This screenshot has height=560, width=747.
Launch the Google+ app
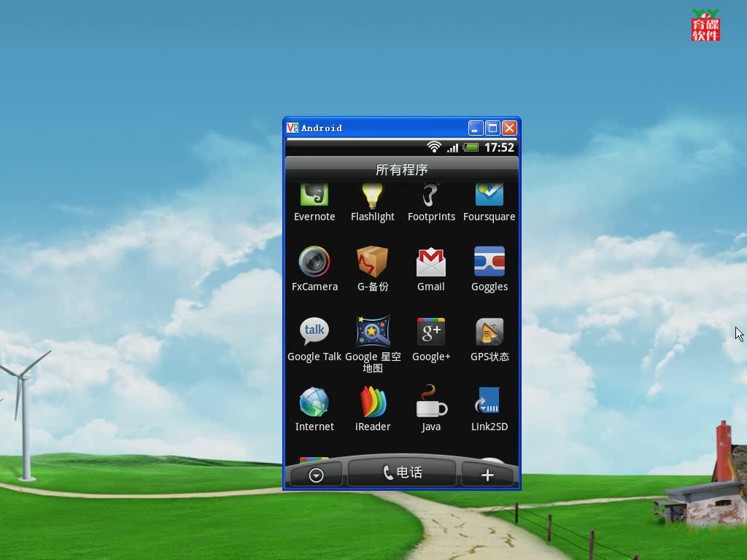[430, 339]
